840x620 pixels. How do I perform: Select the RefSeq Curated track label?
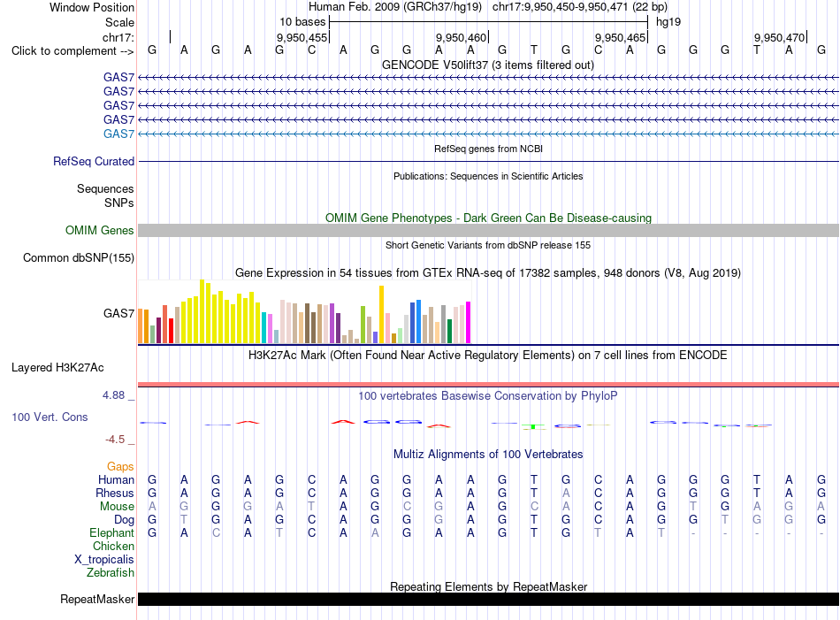[x=93, y=161]
